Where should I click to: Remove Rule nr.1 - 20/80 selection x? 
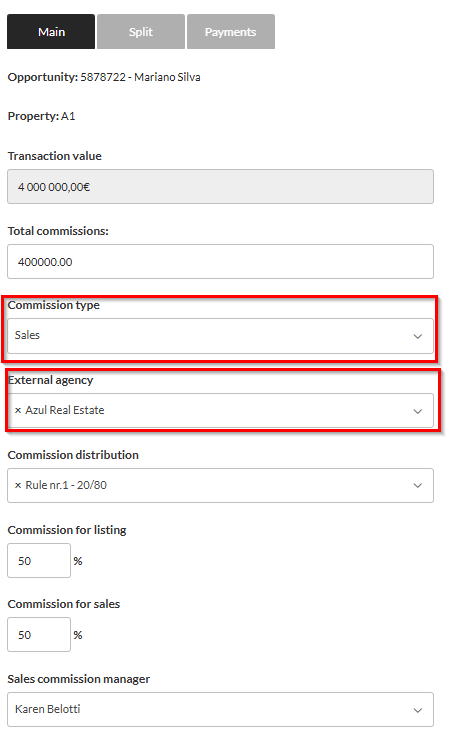(18, 485)
